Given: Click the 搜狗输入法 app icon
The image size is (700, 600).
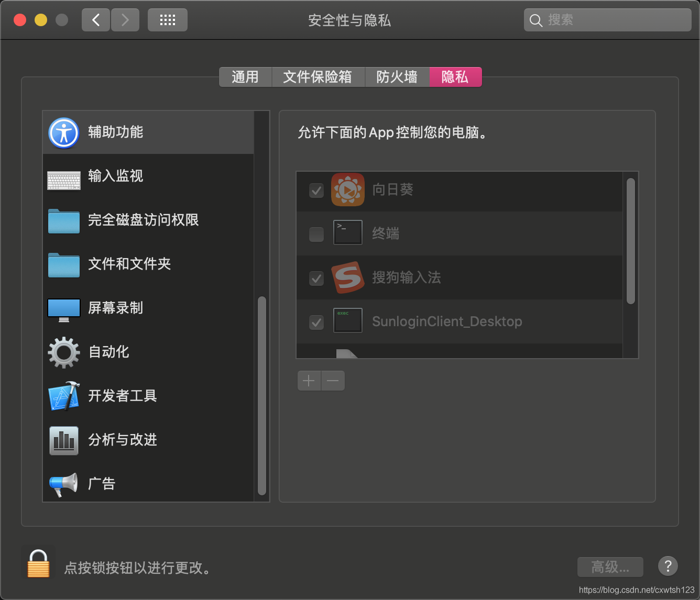Looking at the screenshot, I should 348,277.
